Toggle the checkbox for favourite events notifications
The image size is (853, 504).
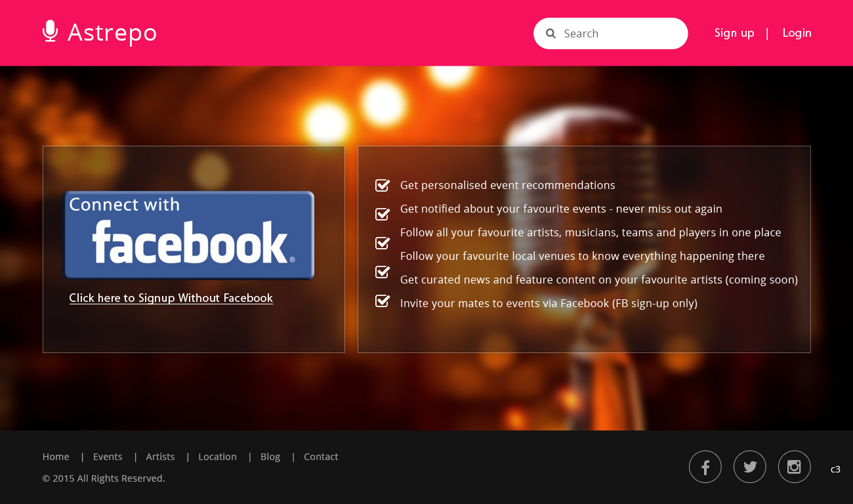tap(383, 214)
